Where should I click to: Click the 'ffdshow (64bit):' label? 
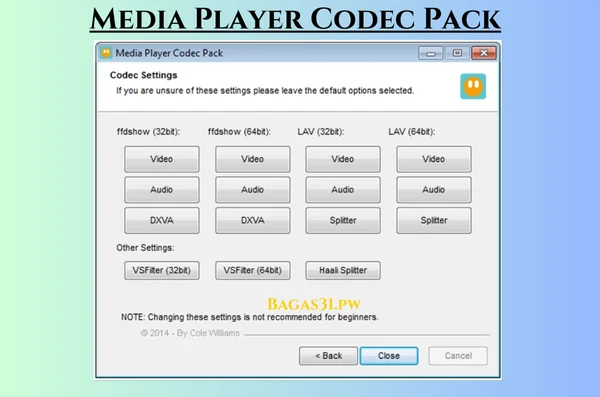(240, 132)
